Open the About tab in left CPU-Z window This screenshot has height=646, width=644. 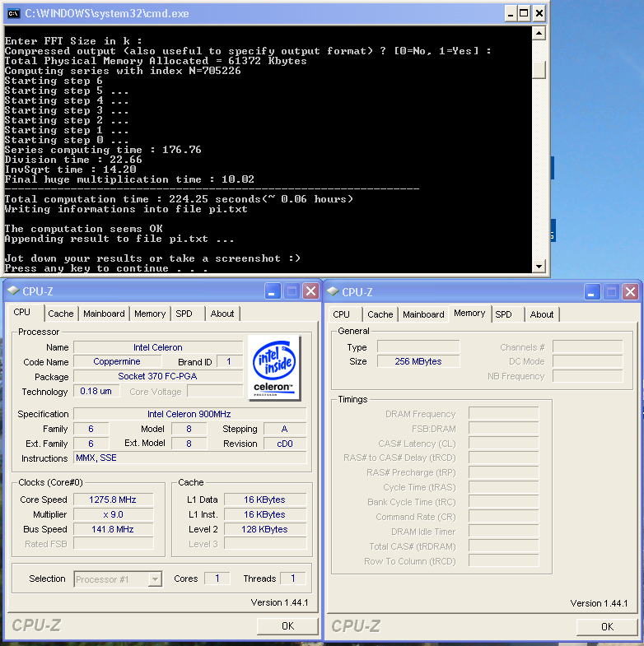tap(222, 314)
